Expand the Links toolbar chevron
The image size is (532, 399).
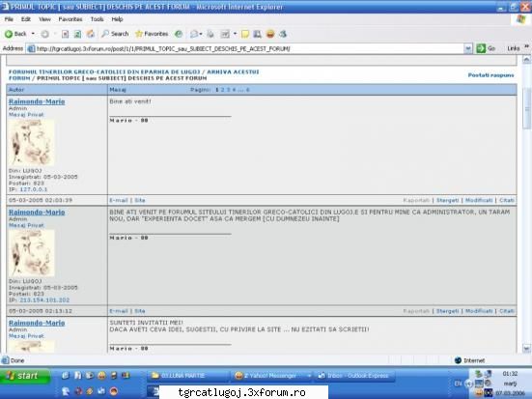pos(527,47)
